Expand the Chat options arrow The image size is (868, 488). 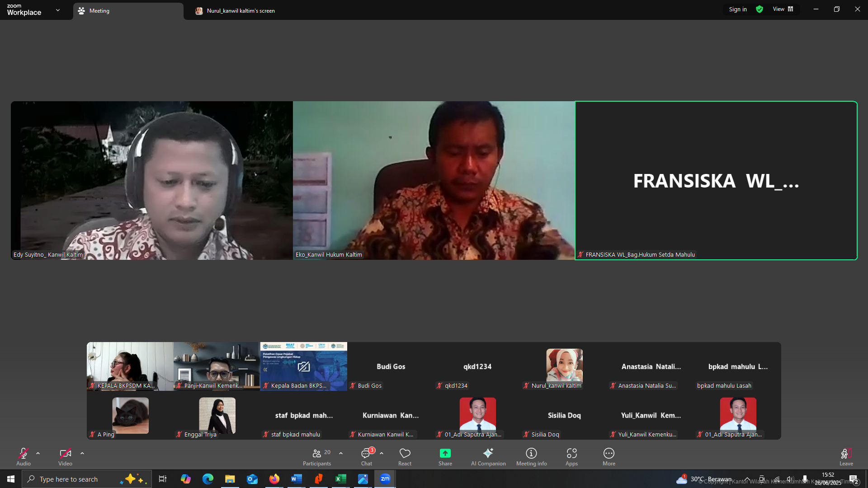(382, 453)
